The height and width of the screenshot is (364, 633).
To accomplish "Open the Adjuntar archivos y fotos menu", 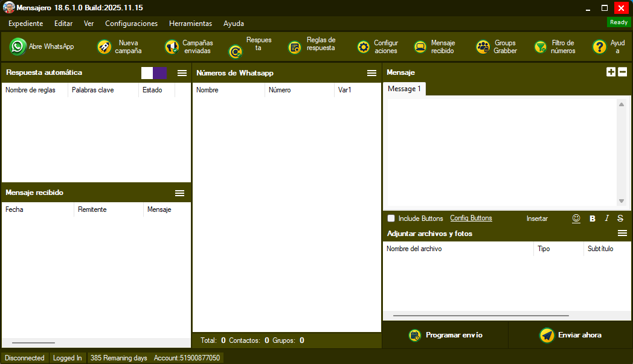I will coord(623,233).
